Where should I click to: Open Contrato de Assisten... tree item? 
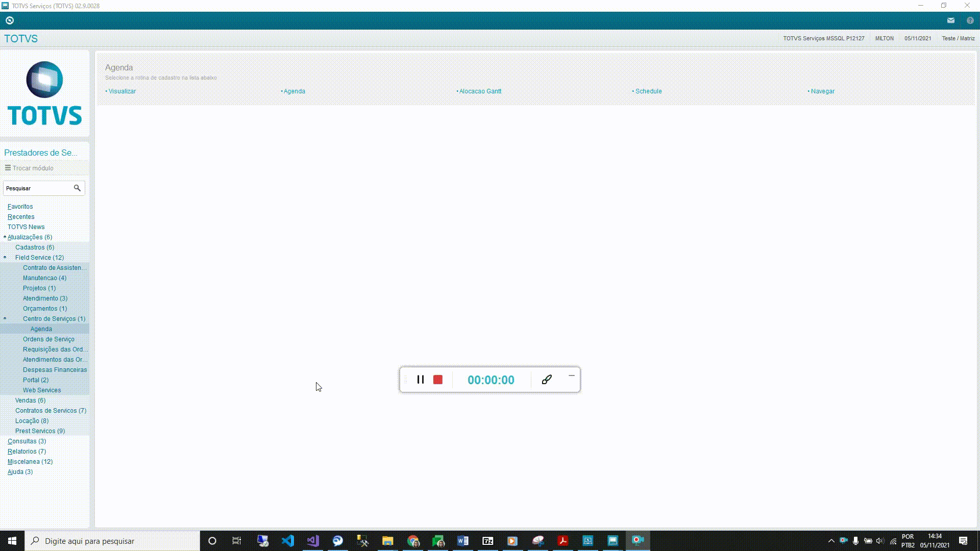pos(55,268)
